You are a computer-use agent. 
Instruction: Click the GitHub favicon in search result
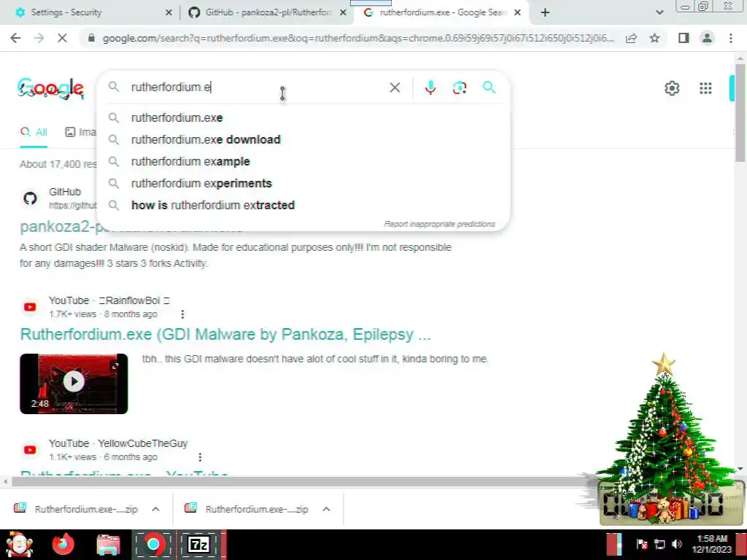30,198
